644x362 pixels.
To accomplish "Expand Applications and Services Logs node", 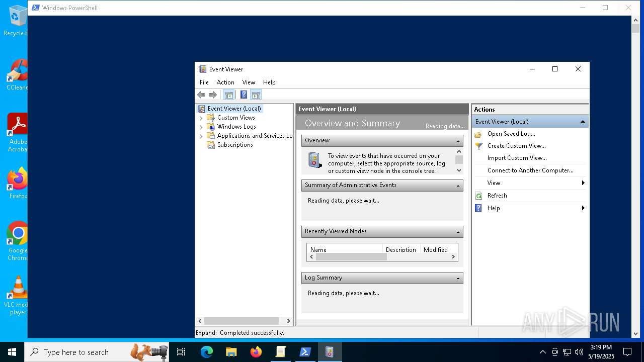I will click(201, 136).
